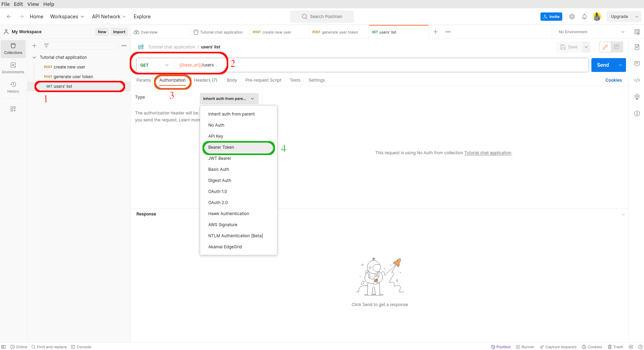The width and height of the screenshot is (644, 350).
Task: Open the Environments sidebar panel
Action: pyautogui.click(x=13, y=68)
